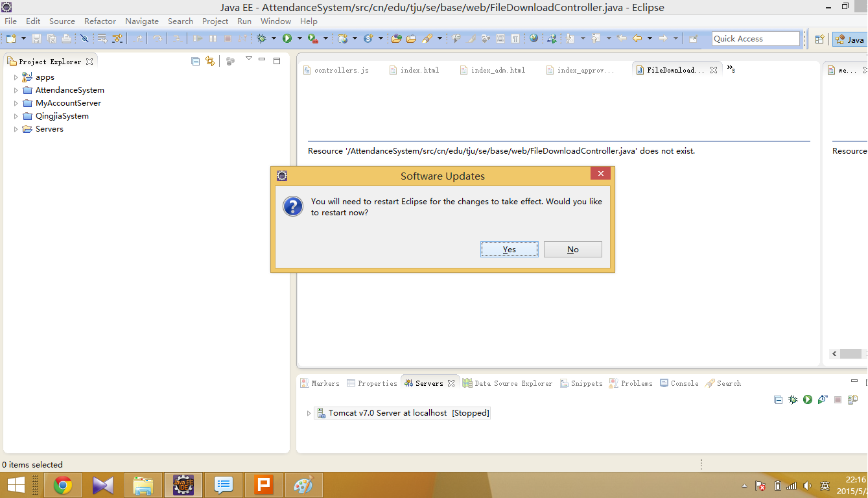
Task: Click the green Run icon in main toolbar
Action: point(287,39)
